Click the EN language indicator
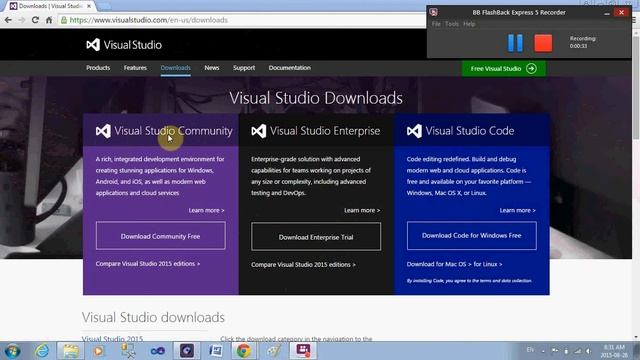This screenshot has height=360, width=640. tap(530, 350)
